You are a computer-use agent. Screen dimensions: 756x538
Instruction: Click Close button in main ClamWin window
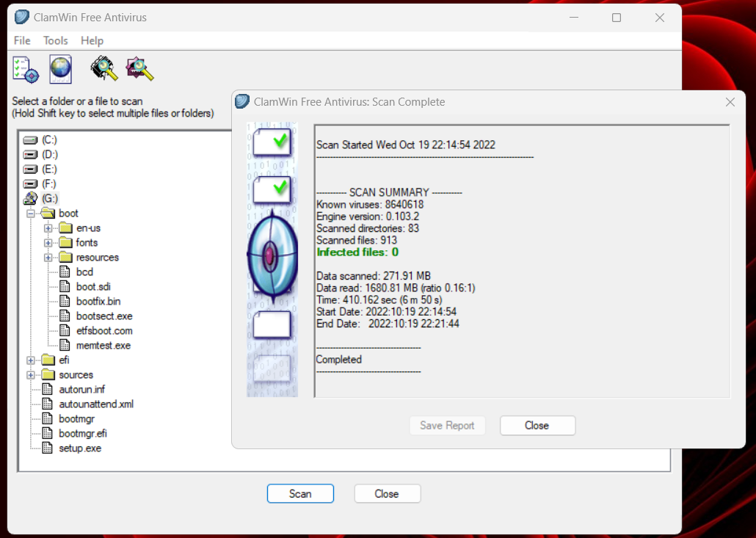[x=387, y=494]
